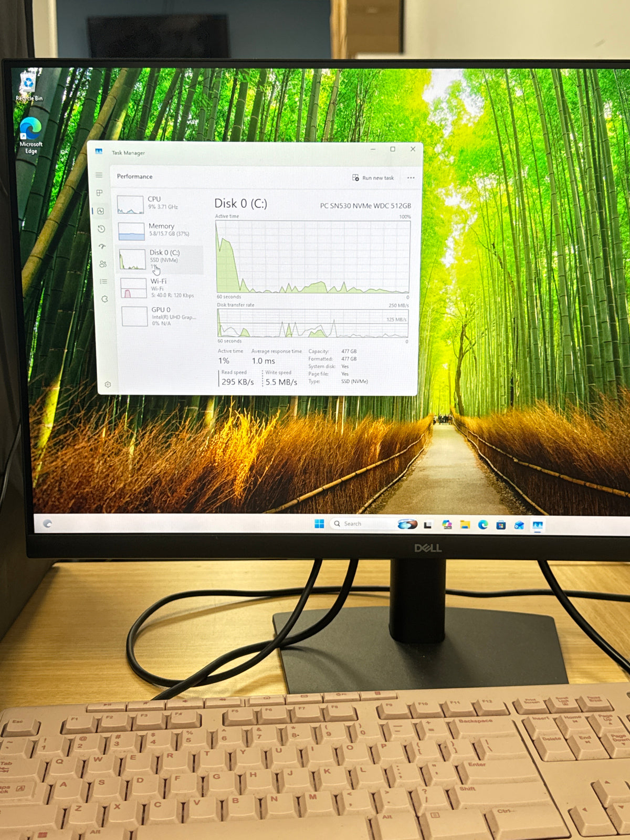The width and height of the screenshot is (630, 840).
Task: Click the Type SSD (NVMe) value
Action: (x=354, y=381)
